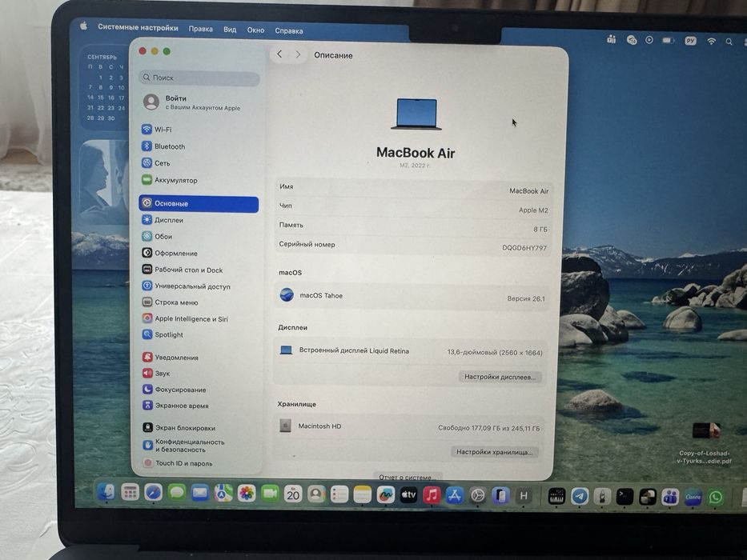Open Photos from the Dock
747x560 pixels.
pos(247,494)
